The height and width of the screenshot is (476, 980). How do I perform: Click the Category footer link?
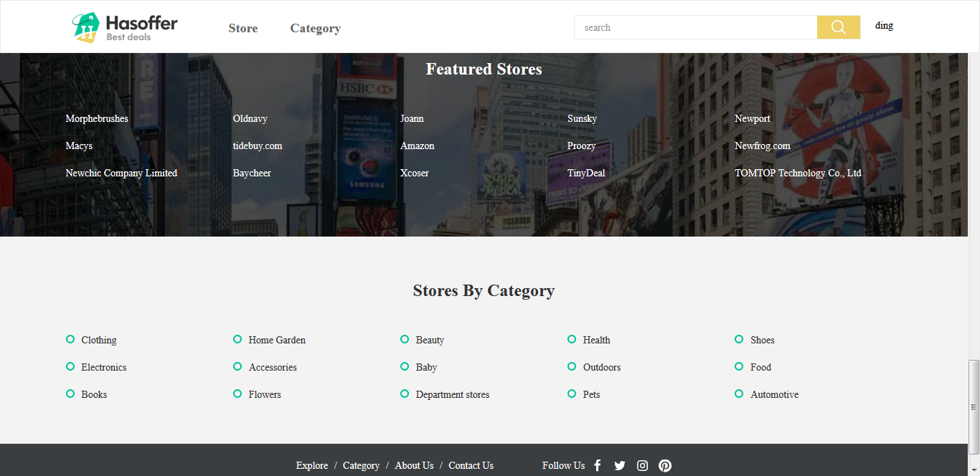361,465
